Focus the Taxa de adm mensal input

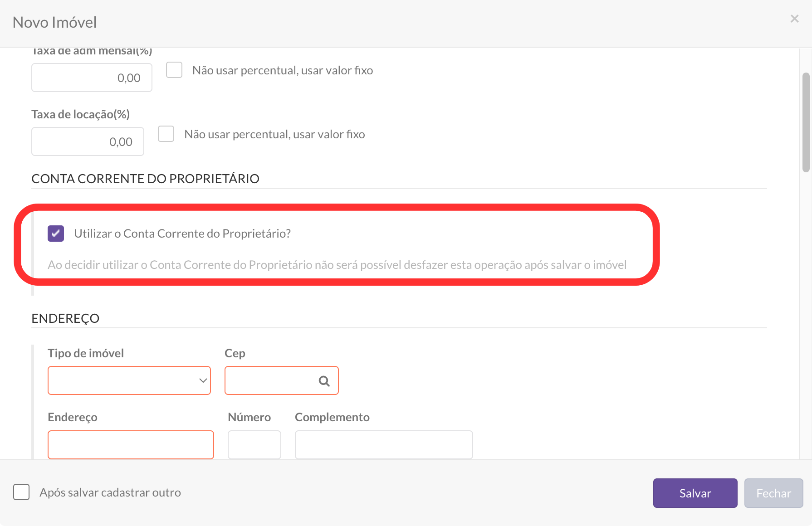pyautogui.click(x=91, y=78)
